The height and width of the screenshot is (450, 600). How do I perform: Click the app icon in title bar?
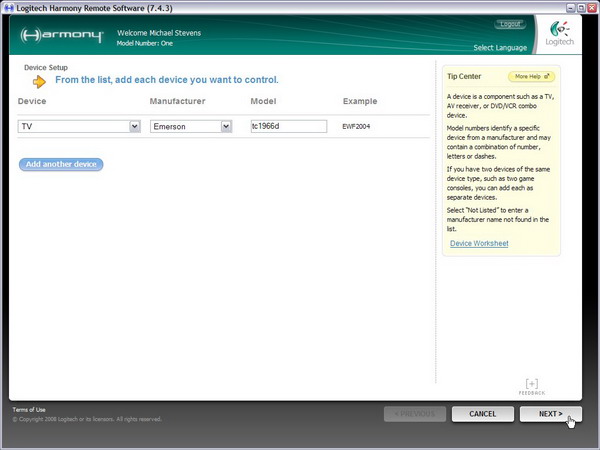pyautogui.click(x=8, y=8)
